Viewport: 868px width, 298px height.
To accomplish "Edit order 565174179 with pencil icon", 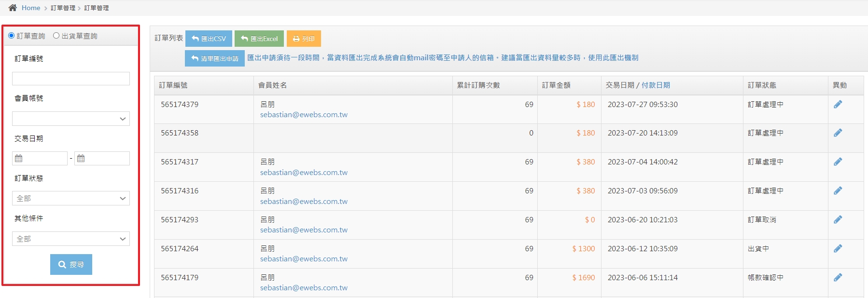I will [838, 277].
